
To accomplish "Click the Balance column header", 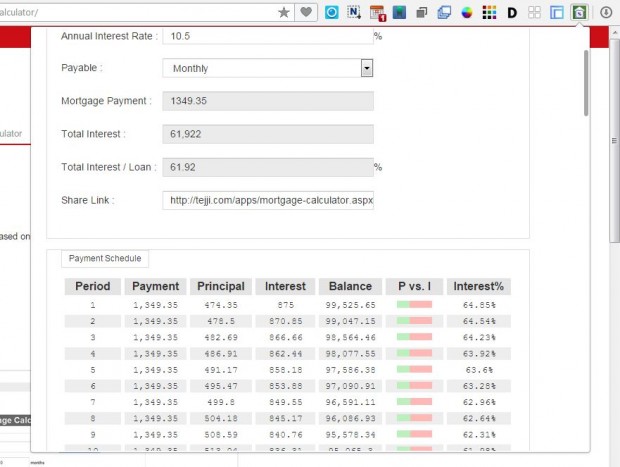I will pyautogui.click(x=350, y=286).
